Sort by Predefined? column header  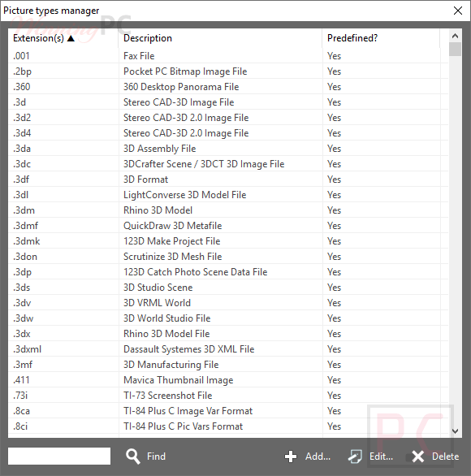[x=381, y=38]
